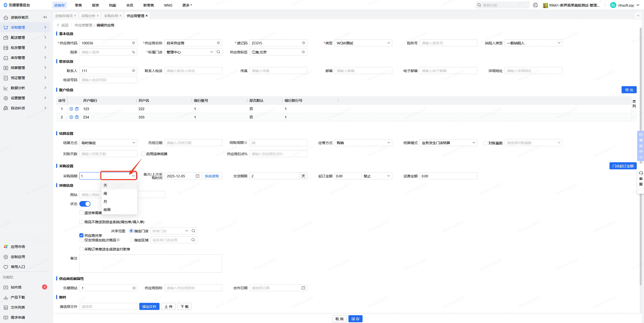Collapse the sidebar with the fold icon

tap(45, 17)
